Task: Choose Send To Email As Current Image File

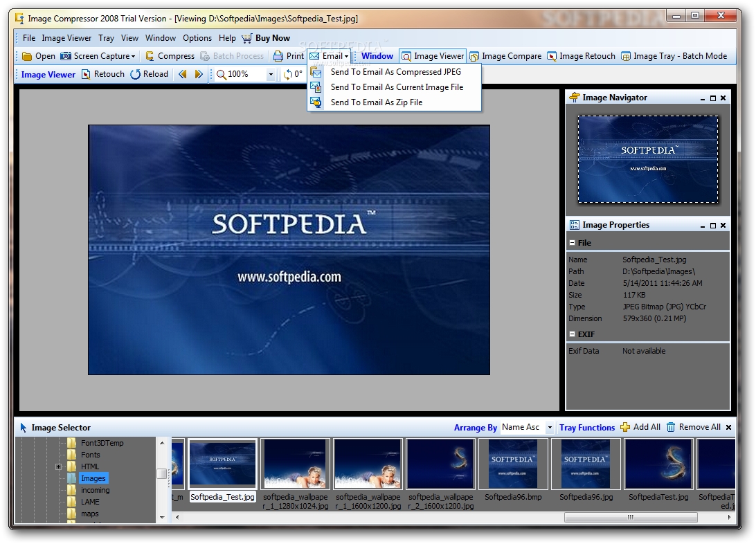Action: tap(395, 87)
